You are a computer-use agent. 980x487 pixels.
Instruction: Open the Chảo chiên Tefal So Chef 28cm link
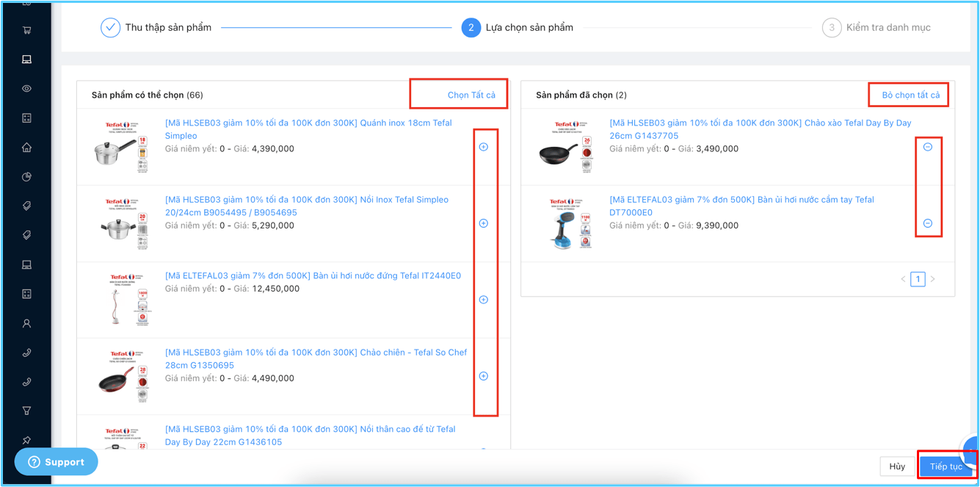316,358
